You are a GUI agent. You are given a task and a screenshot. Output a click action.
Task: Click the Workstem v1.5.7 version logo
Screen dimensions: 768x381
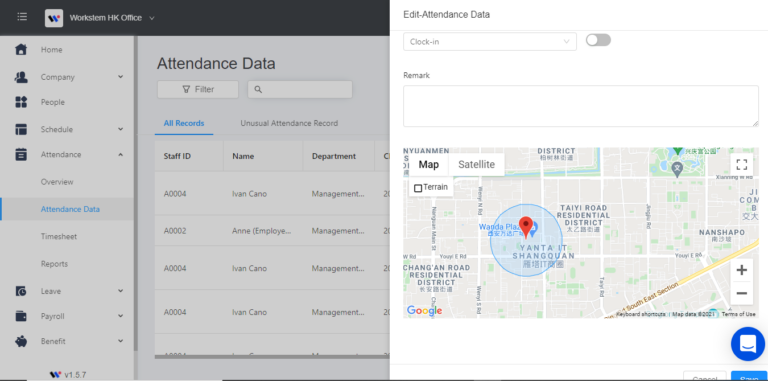click(55, 375)
